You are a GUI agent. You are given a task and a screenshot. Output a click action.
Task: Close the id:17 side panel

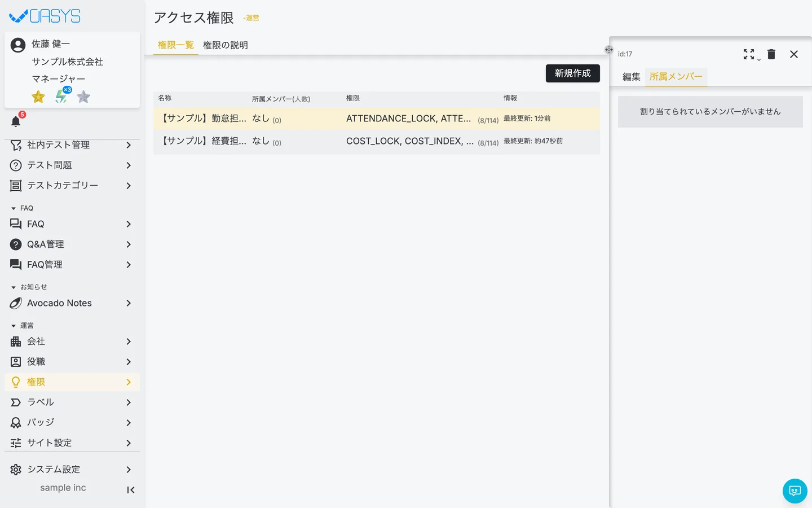794,54
